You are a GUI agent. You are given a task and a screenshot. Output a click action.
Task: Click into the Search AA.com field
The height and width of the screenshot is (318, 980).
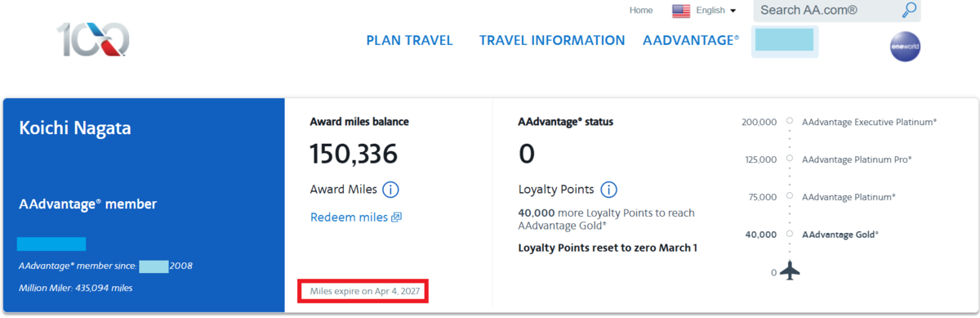(x=825, y=11)
